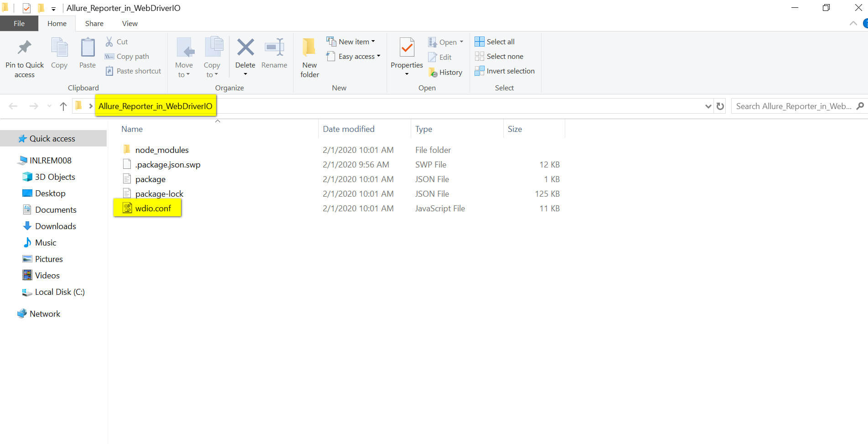The image size is (868, 444).
Task: Refresh the current folder view
Action: (720, 106)
